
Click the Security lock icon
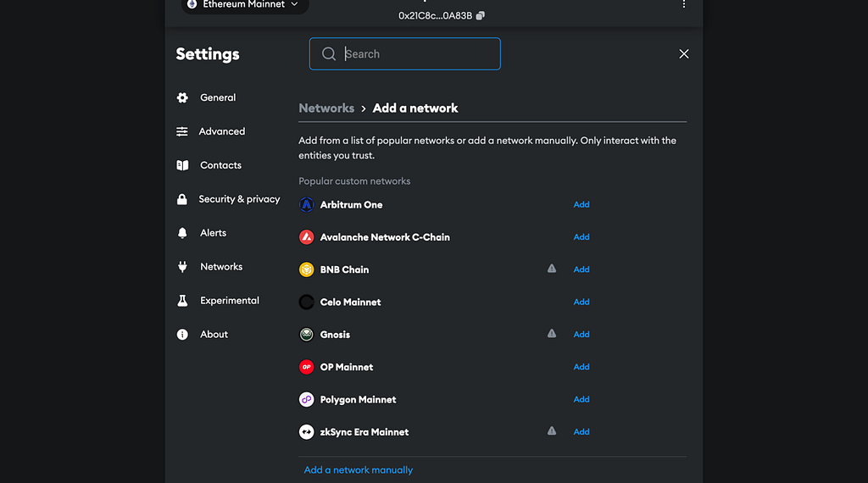182,199
